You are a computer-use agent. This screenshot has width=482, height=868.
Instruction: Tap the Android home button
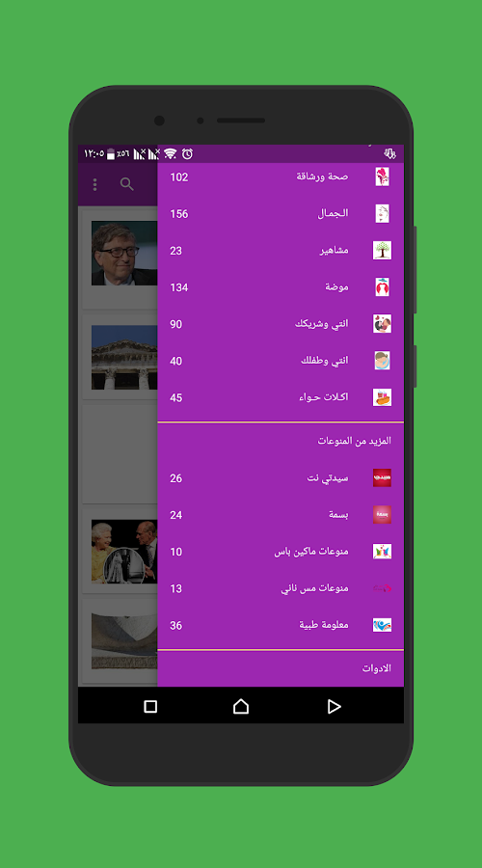[x=241, y=706]
